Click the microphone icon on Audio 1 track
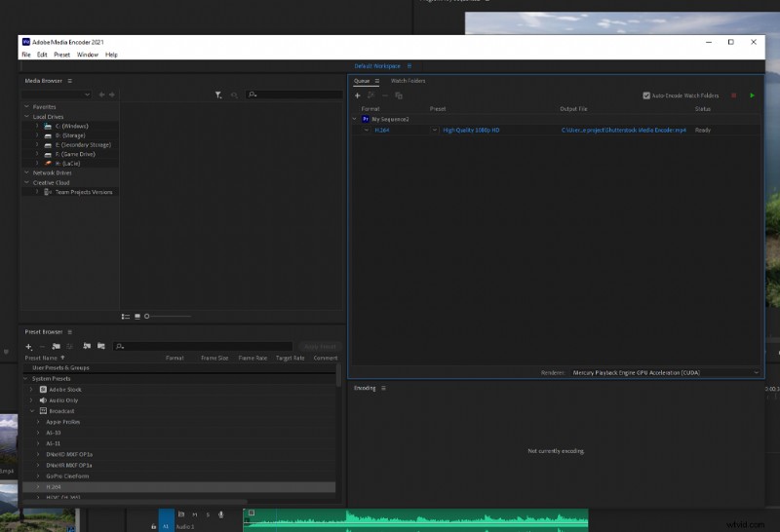Screen dimensions: 780x532 [221, 514]
